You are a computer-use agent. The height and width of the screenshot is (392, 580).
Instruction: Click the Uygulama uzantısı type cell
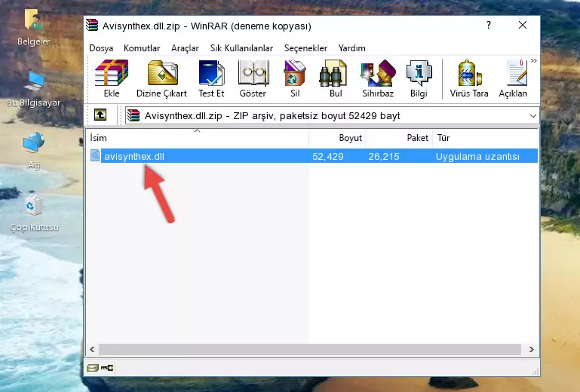[x=477, y=157]
